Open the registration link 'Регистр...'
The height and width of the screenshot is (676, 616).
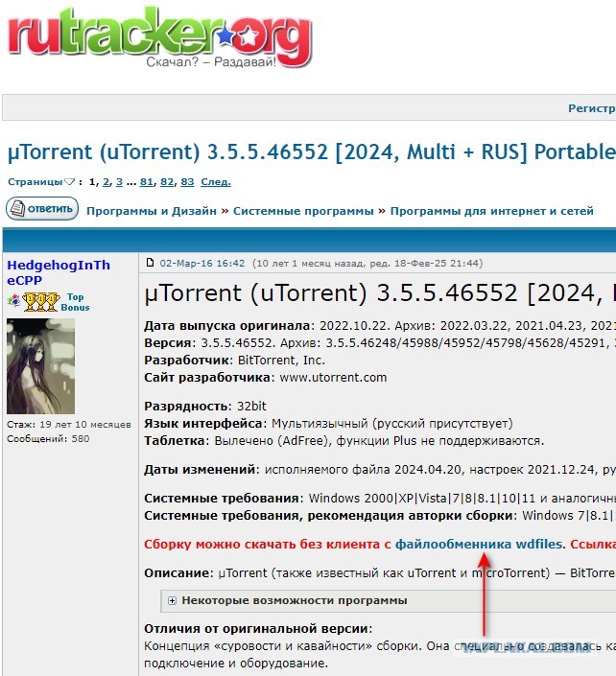click(592, 108)
